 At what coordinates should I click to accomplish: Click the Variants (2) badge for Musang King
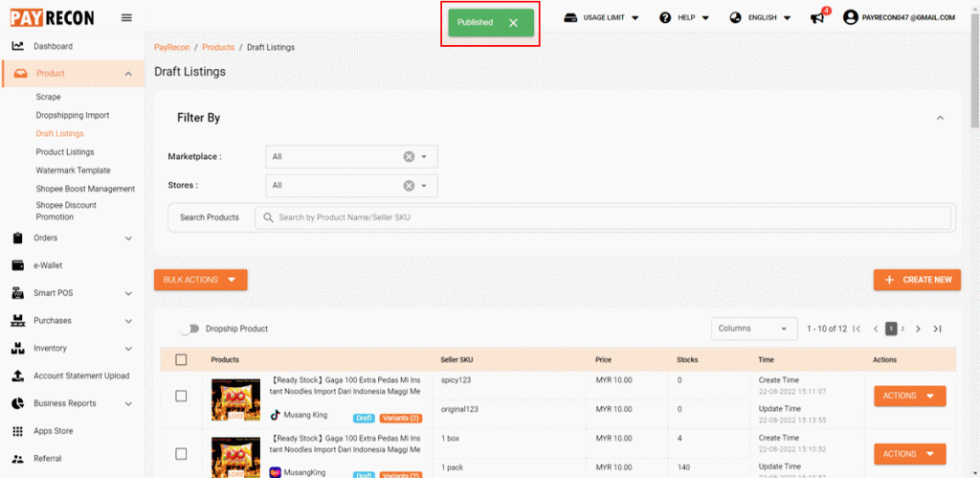401,418
